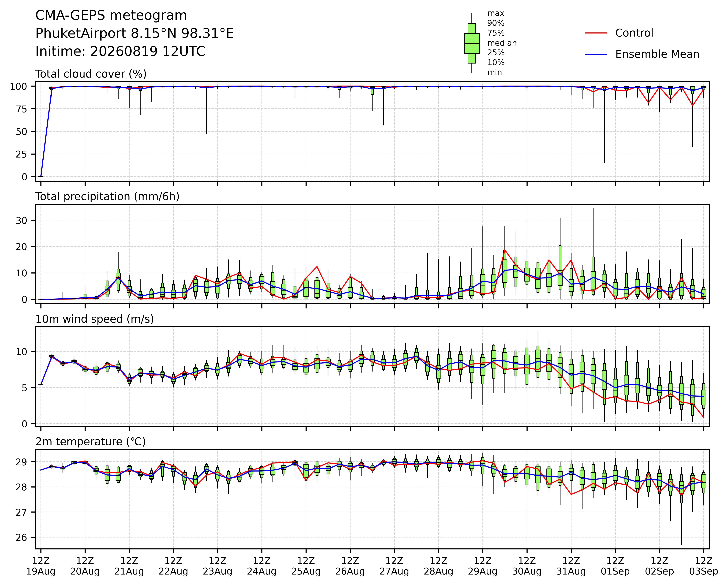
Task: Click the 90% label in boxplot legend
Action: point(496,23)
